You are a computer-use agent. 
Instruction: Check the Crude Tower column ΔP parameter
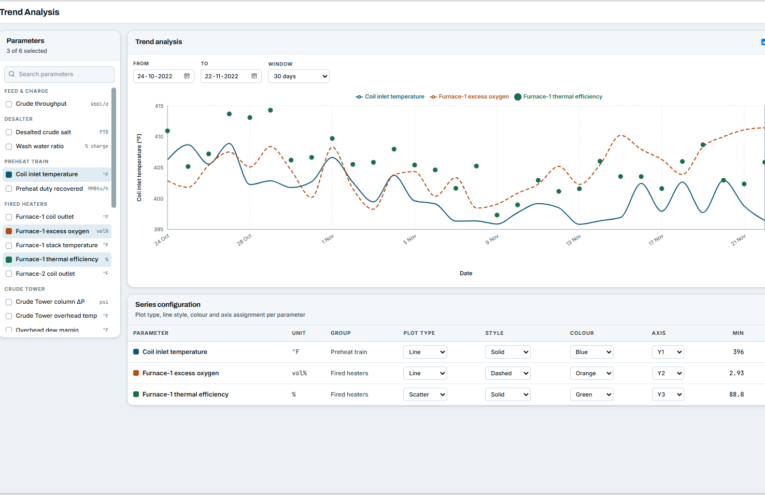9,302
